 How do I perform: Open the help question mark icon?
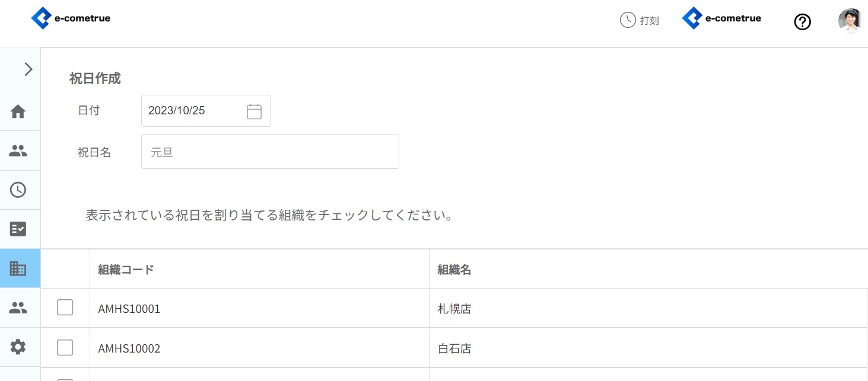point(802,23)
